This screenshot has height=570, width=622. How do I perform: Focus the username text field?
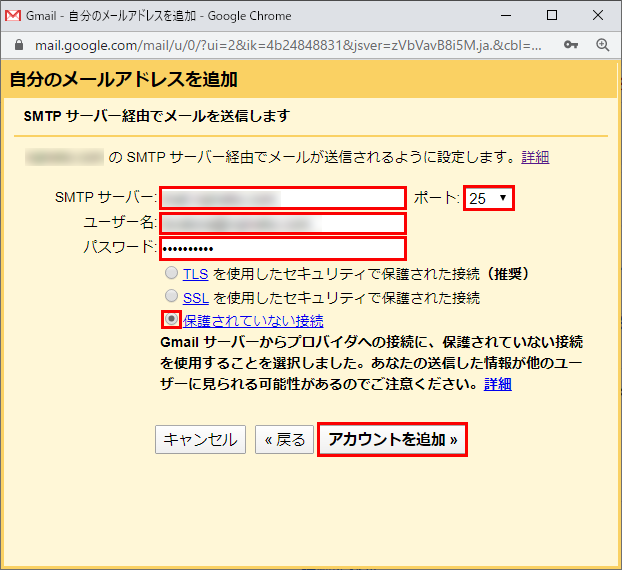coord(282,223)
